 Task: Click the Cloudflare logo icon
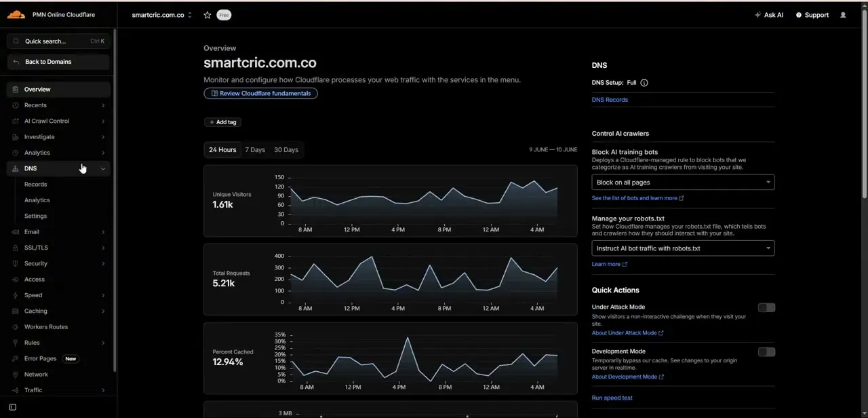(x=16, y=14)
